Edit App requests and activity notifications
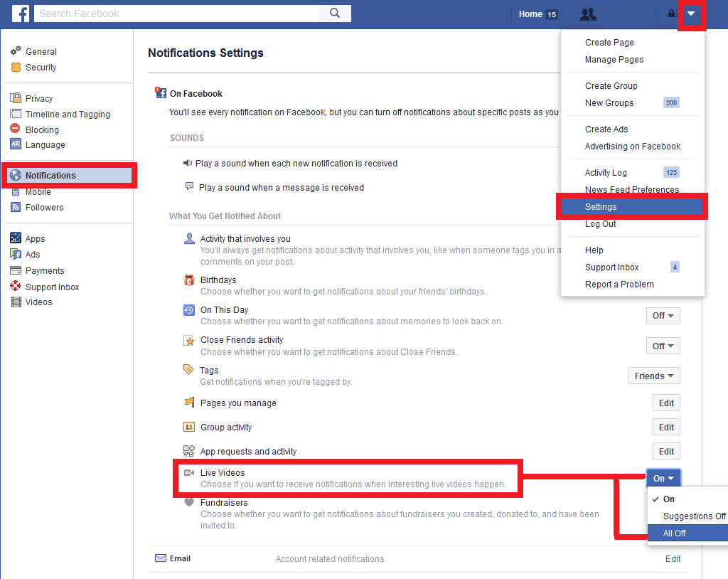This screenshot has width=728, height=579. [x=666, y=452]
